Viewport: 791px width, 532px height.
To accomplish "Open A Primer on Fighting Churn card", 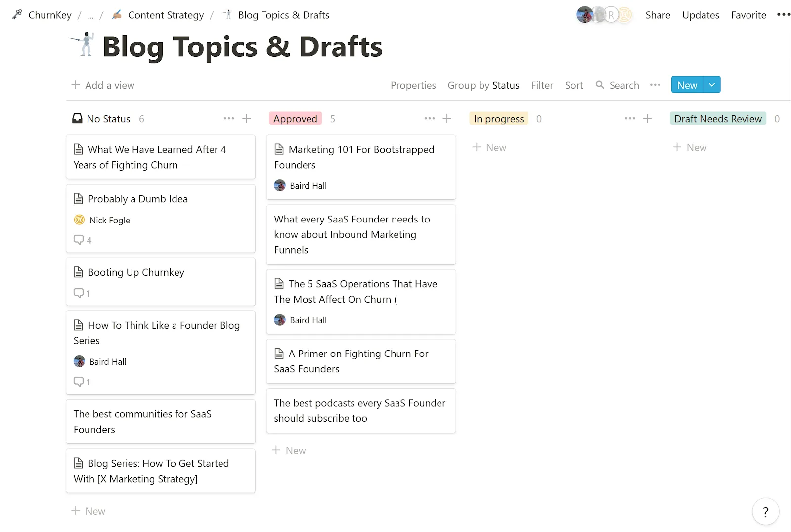I will point(361,361).
